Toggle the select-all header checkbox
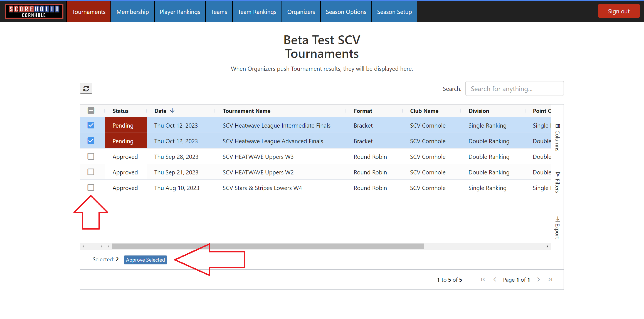The height and width of the screenshot is (319, 644). [x=91, y=111]
